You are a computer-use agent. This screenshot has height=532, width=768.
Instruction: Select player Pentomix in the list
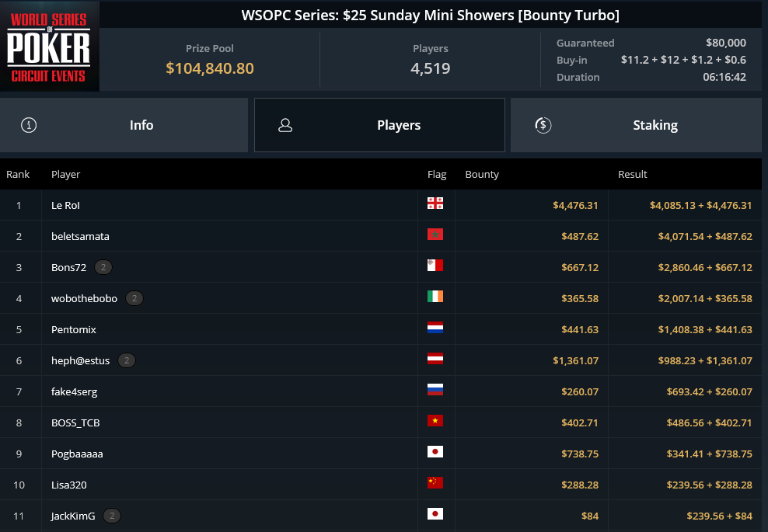pyautogui.click(x=381, y=329)
